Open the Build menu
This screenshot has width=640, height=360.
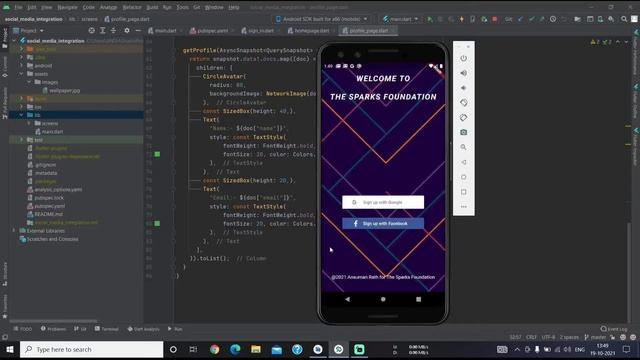[152, 7]
